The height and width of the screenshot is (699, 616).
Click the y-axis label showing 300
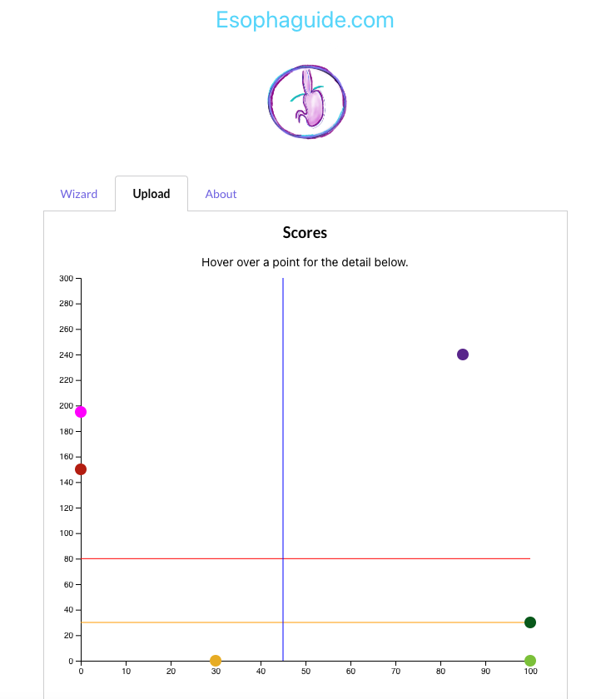click(x=67, y=278)
